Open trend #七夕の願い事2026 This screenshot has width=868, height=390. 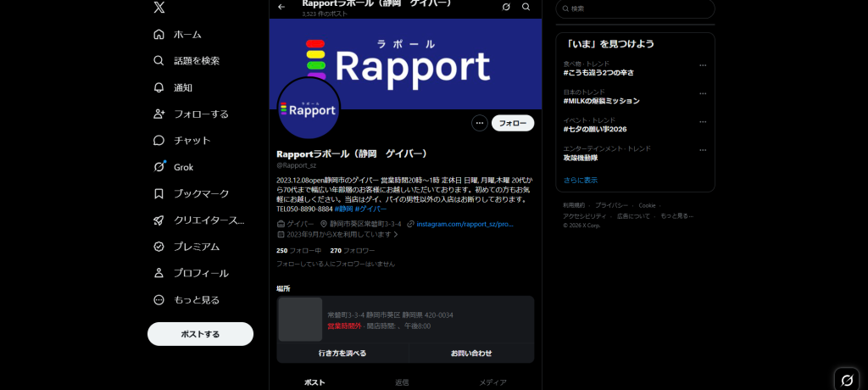[x=594, y=129]
